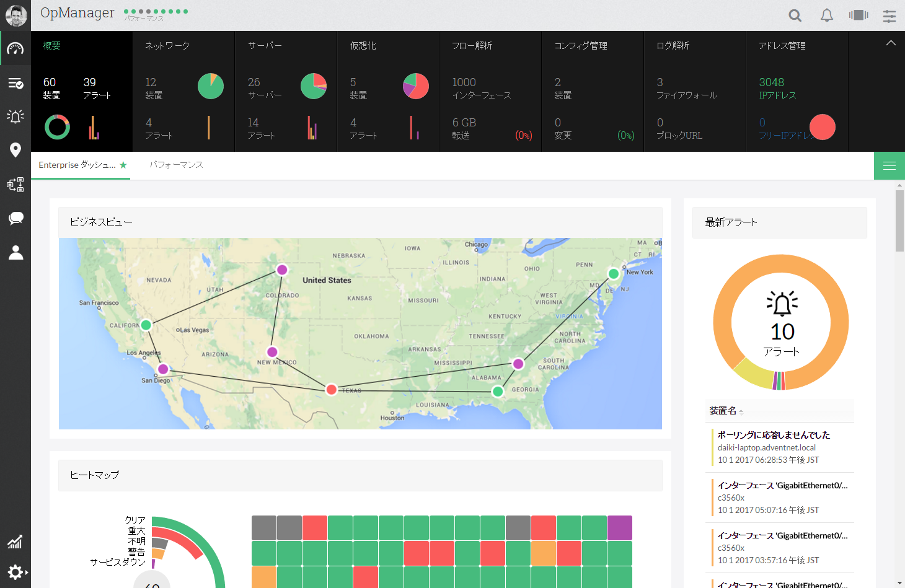Click the purple cell in heatmap top row

click(619, 528)
